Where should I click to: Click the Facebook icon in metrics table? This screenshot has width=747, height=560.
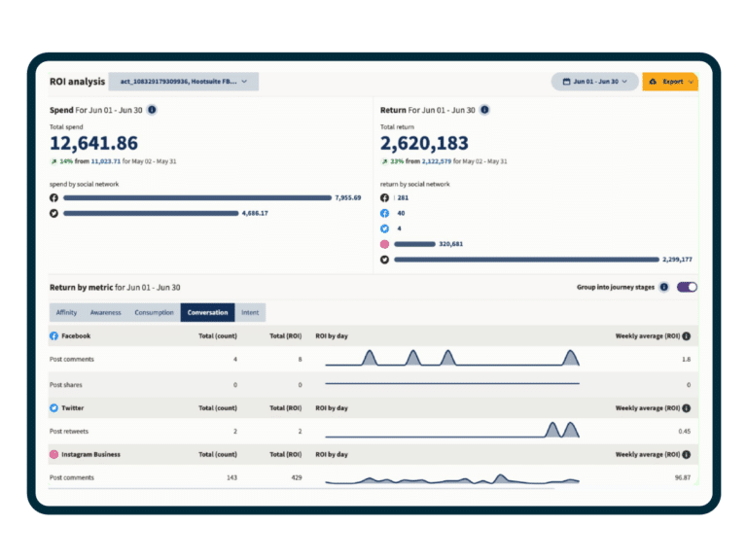click(x=54, y=335)
